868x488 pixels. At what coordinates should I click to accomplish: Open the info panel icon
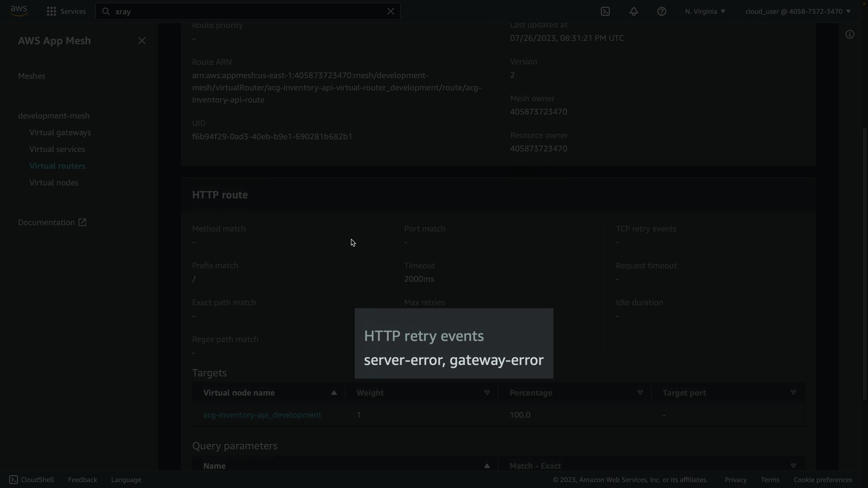[x=850, y=35]
